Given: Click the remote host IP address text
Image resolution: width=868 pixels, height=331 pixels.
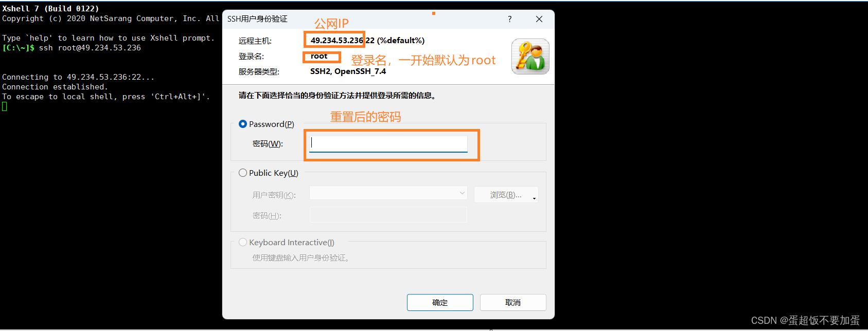Looking at the screenshot, I should click(x=337, y=40).
